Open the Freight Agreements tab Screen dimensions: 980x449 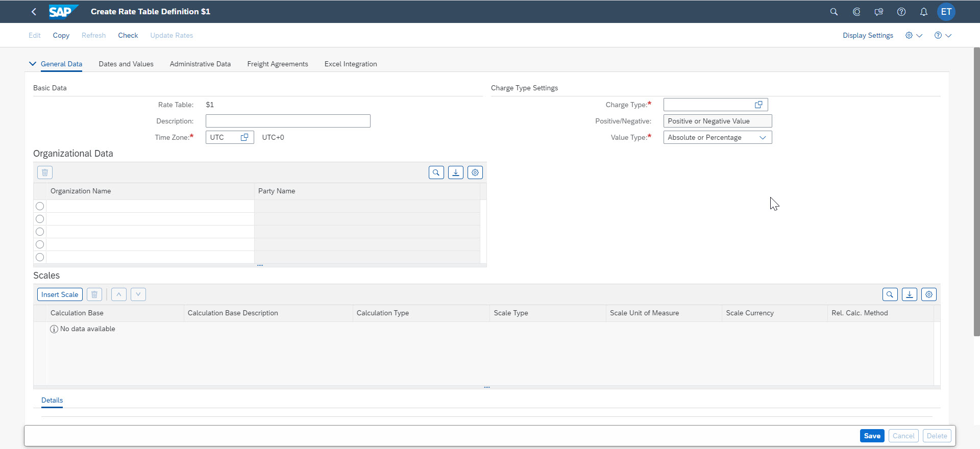(277, 64)
